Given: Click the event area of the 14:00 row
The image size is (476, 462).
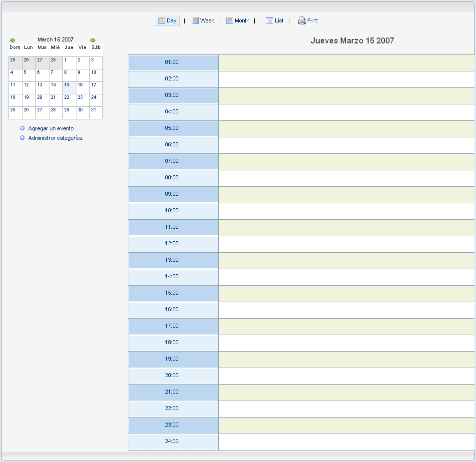Looking at the screenshot, I should pyautogui.click(x=346, y=277).
